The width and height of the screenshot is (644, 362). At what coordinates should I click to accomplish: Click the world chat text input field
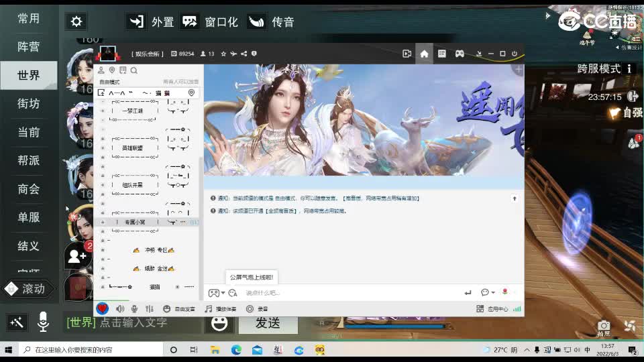(x=133, y=322)
